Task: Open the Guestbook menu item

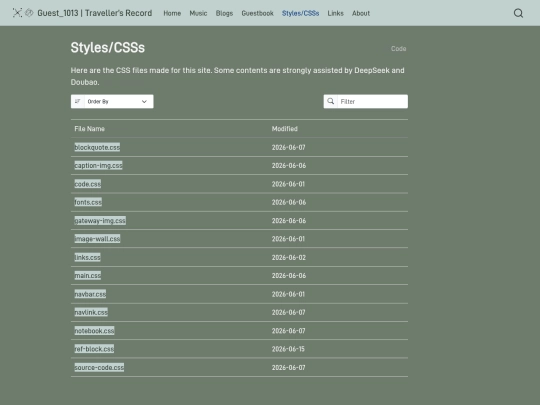Action: click(258, 13)
